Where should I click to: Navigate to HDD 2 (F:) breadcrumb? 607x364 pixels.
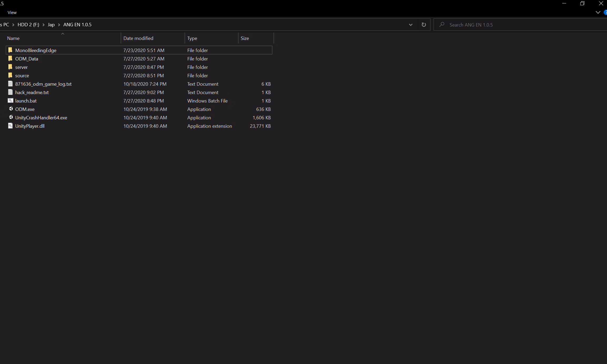(28, 25)
